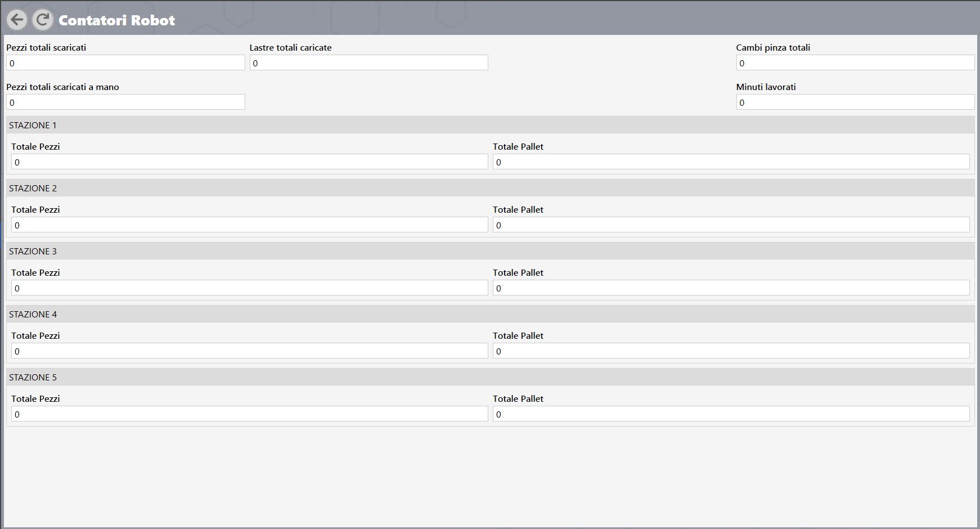Focus Stazione 5 Totale Pezzi field
The image size is (980, 529).
(x=250, y=414)
